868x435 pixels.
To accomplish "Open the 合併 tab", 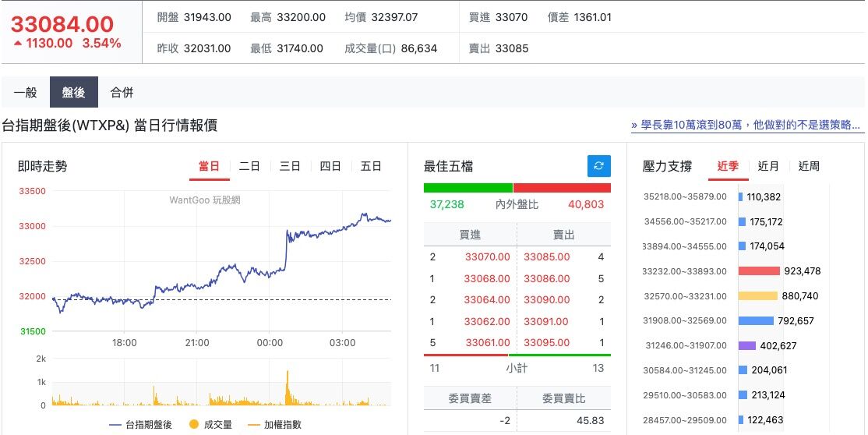I will coord(122,92).
